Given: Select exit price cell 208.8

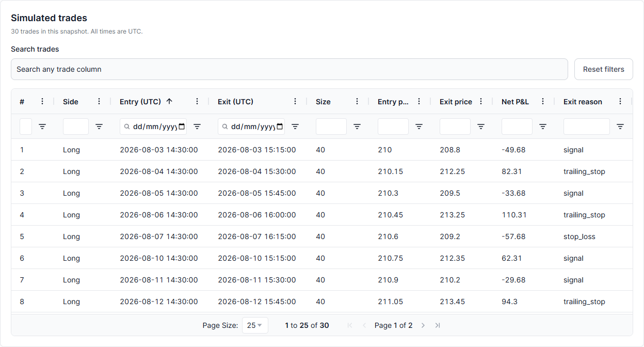Looking at the screenshot, I should [x=462, y=150].
